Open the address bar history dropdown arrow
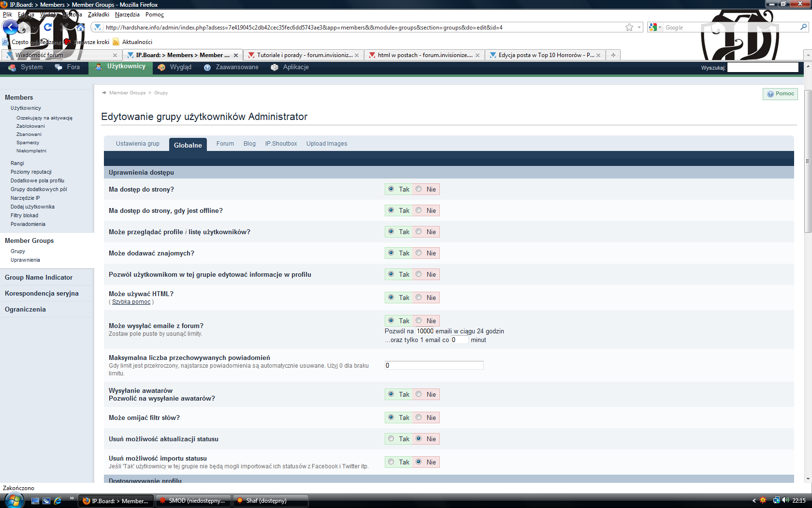 [x=639, y=28]
